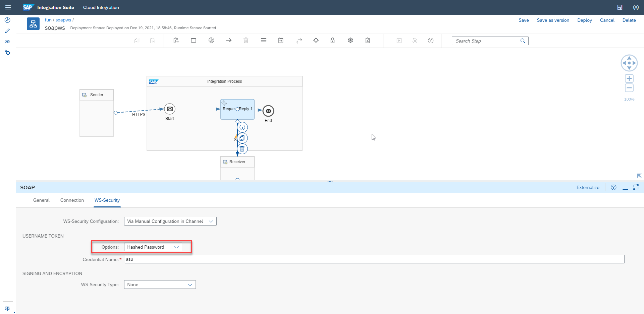Click the Events target icon in palette
The height and width of the screenshot is (314, 644).
[211, 41]
